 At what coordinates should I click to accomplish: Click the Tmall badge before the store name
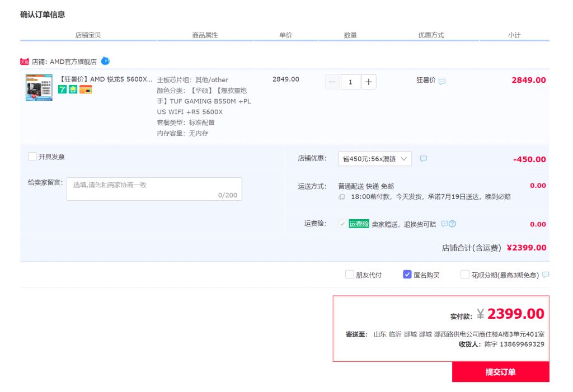click(x=23, y=62)
